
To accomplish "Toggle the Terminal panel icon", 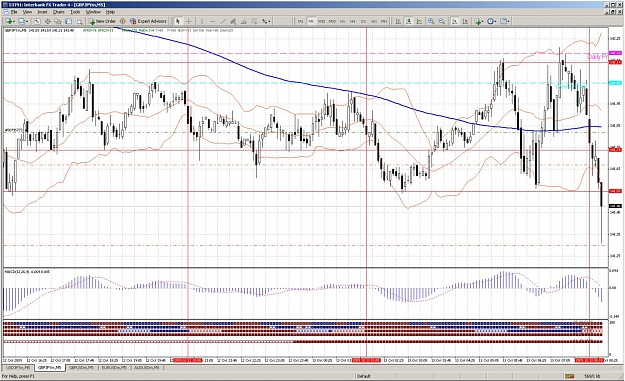I will click(68, 21).
